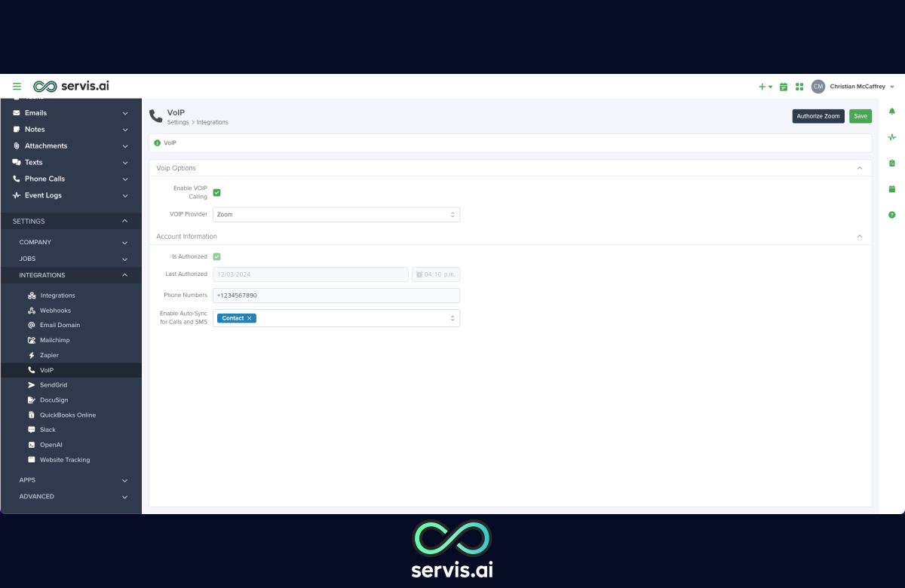Toggle the Is Authorized checkbox
This screenshot has width=905, height=588.
(x=217, y=256)
